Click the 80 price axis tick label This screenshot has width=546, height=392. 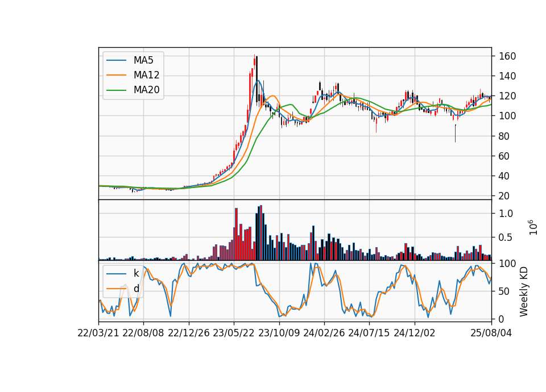click(504, 136)
